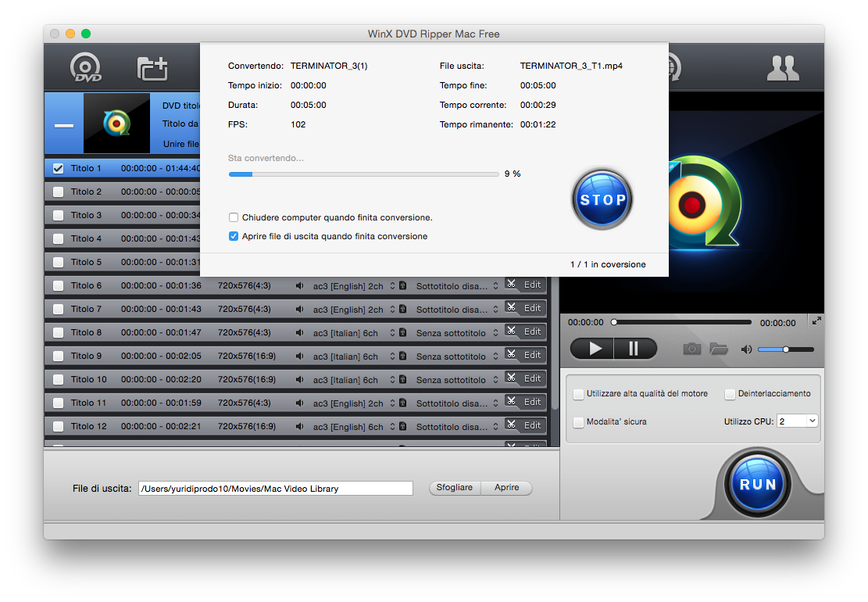Click the folder add icon in toolbar
The image size is (868, 602).
[152, 68]
